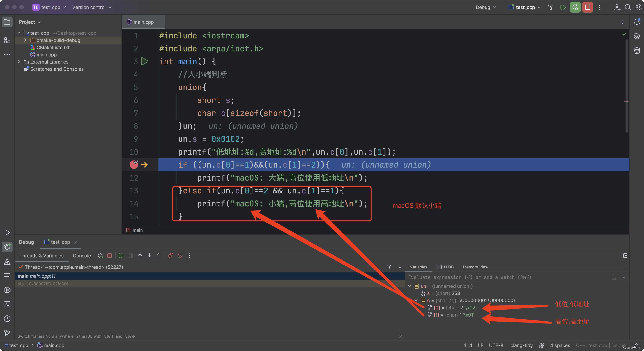Switch to Threads & Variables tab

coord(42,256)
